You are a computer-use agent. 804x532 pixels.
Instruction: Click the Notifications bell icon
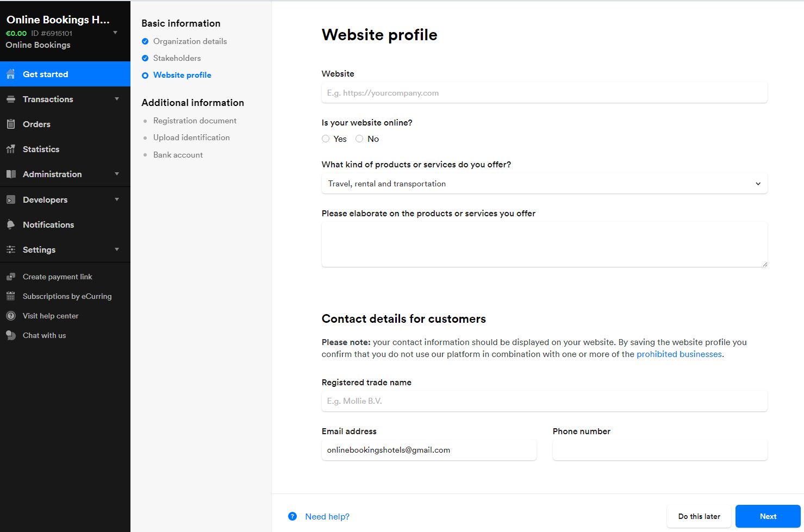(11, 224)
